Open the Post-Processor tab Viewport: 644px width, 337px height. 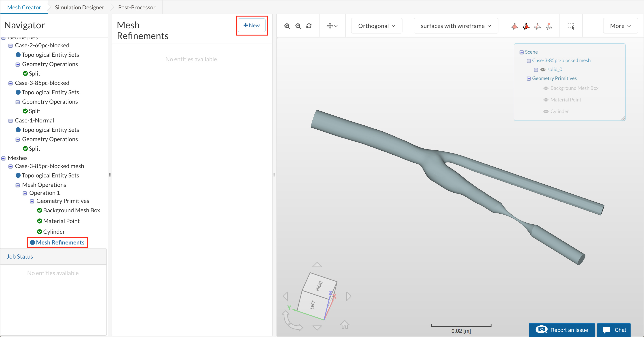pyautogui.click(x=137, y=7)
